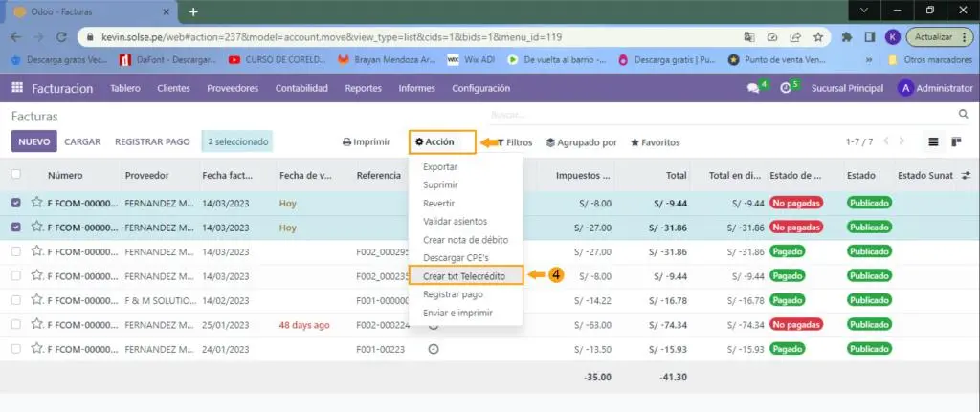Star the first invoice row
The width and height of the screenshot is (980, 412).
37,203
